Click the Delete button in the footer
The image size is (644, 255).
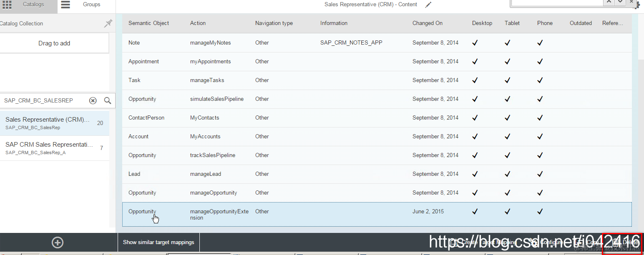[x=625, y=242]
